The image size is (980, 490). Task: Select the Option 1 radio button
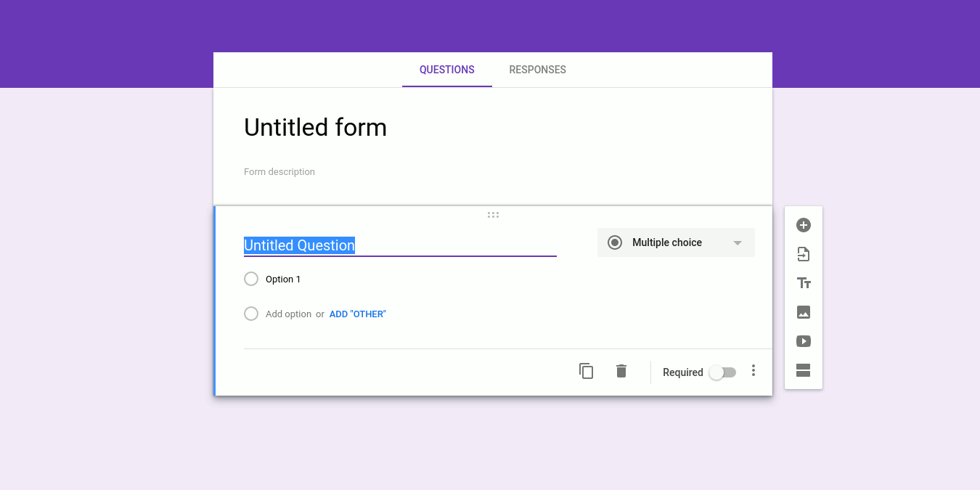tap(250, 279)
